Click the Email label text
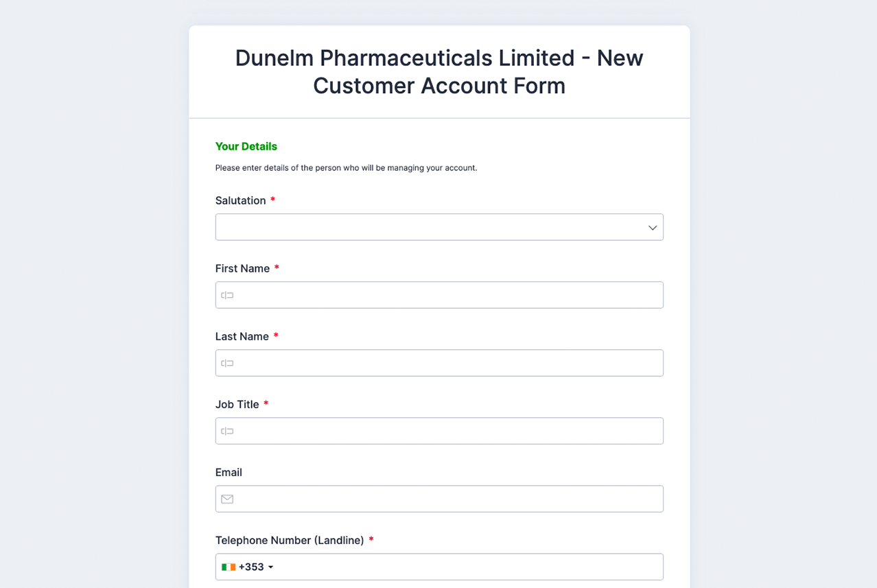Image resolution: width=877 pixels, height=588 pixels. pos(229,472)
